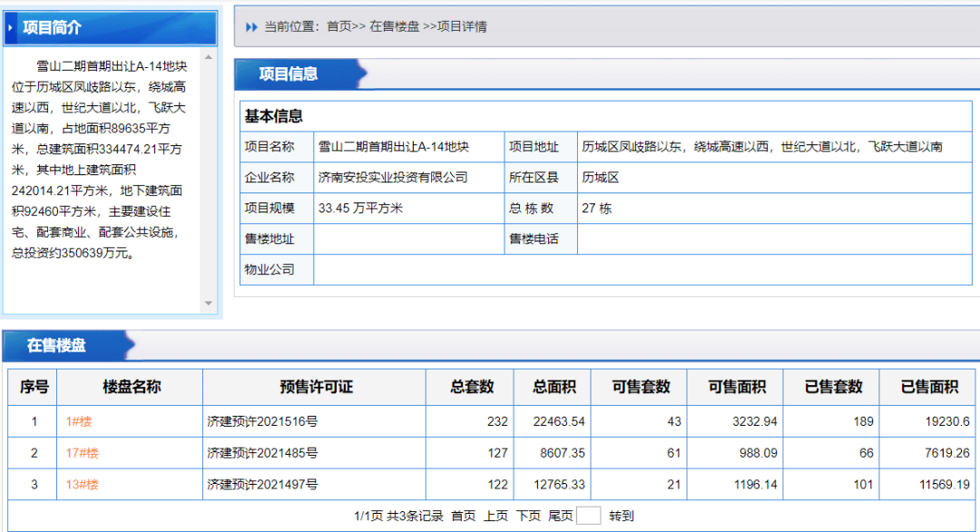Click the intro panel's scroll down arrow
The width and height of the screenshot is (980, 532).
(x=209, y=303)
